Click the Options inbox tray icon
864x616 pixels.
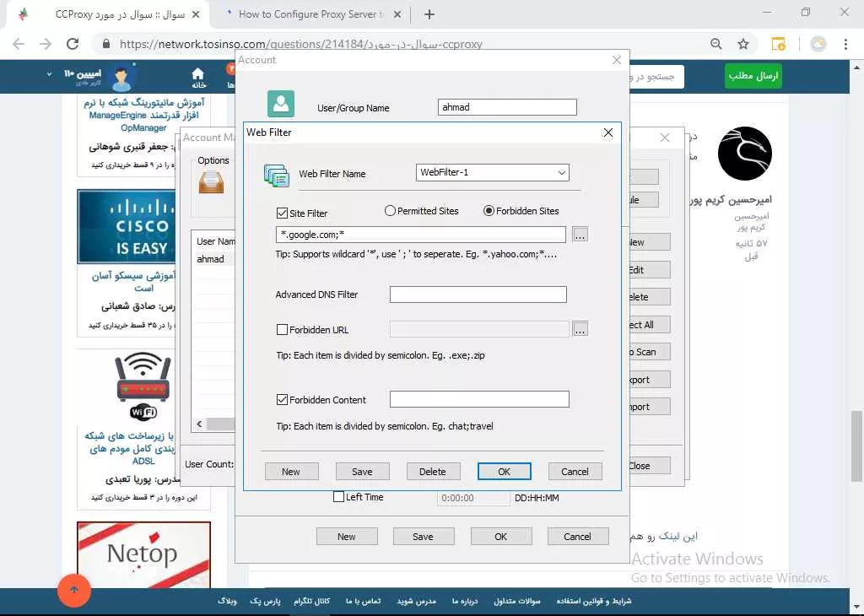211,181
